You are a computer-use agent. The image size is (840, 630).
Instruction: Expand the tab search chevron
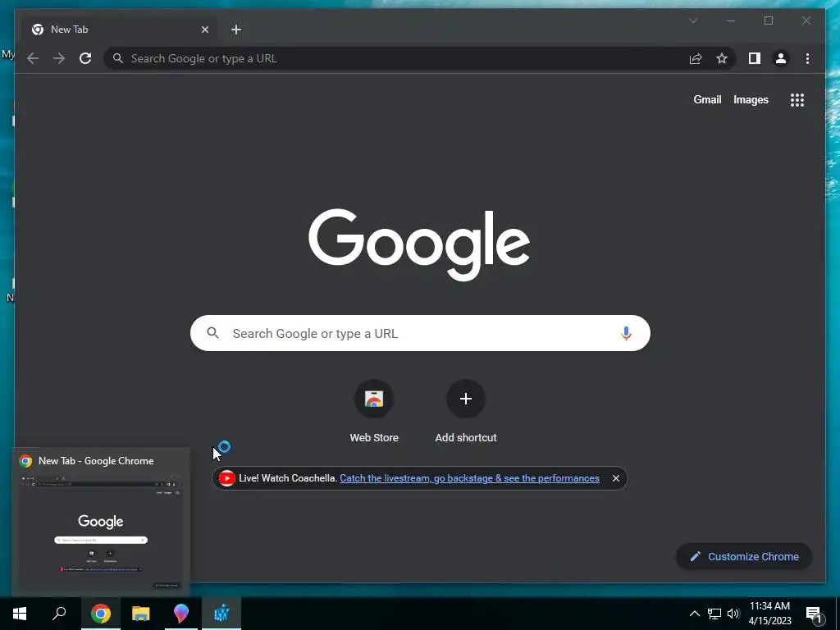692,21
